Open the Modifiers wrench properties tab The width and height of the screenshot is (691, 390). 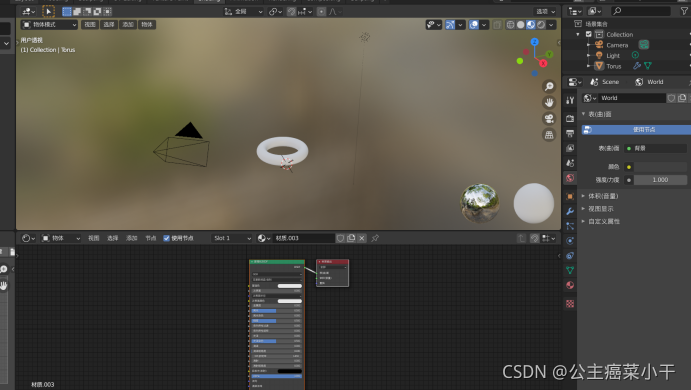(570, 211)
